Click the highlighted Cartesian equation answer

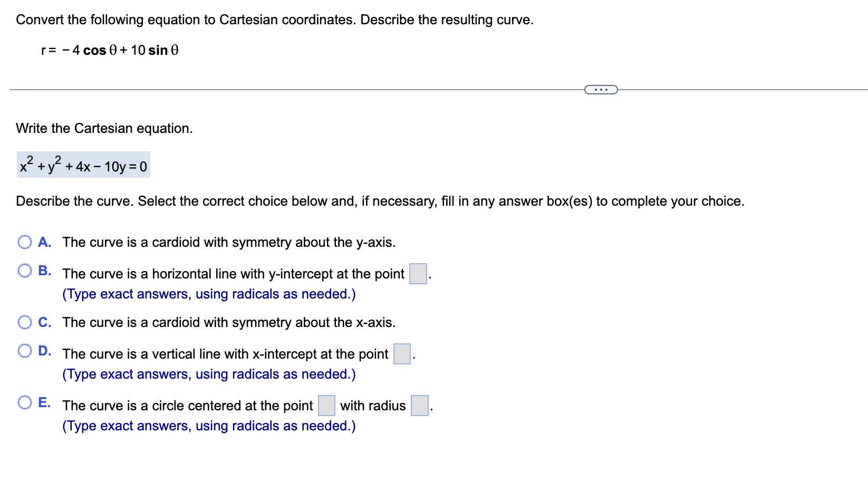pyautogui.click(x=83, y=165)
